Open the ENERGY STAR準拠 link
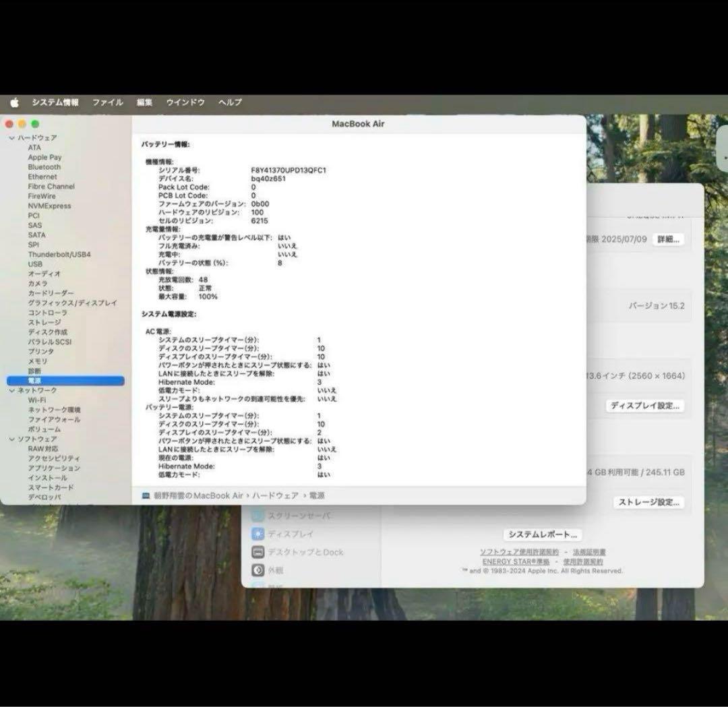Image resolution: width=728 pixels, height=707 pixels. 516,561
